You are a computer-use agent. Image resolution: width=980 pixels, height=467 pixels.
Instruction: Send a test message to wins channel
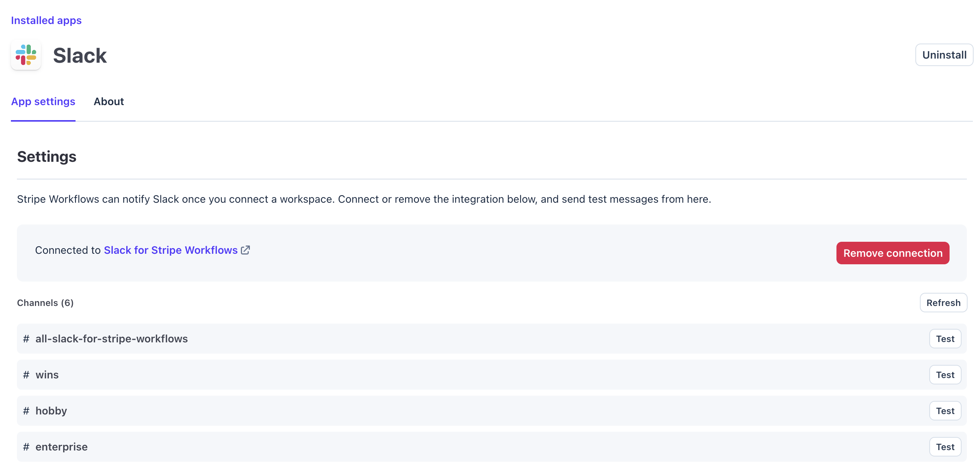click(945, 375)
